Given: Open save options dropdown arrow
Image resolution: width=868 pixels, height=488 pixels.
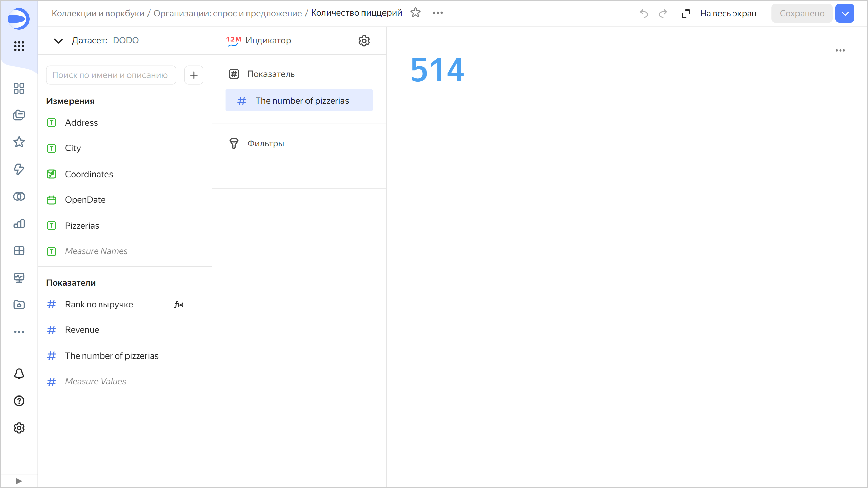Looking at the screenshot, I should pyautogui.click(x=845, y=14).
